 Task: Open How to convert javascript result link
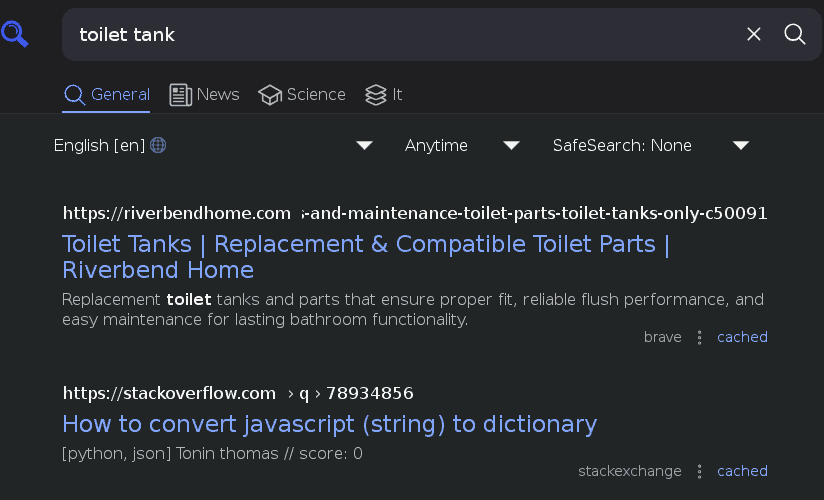(329, 424)
